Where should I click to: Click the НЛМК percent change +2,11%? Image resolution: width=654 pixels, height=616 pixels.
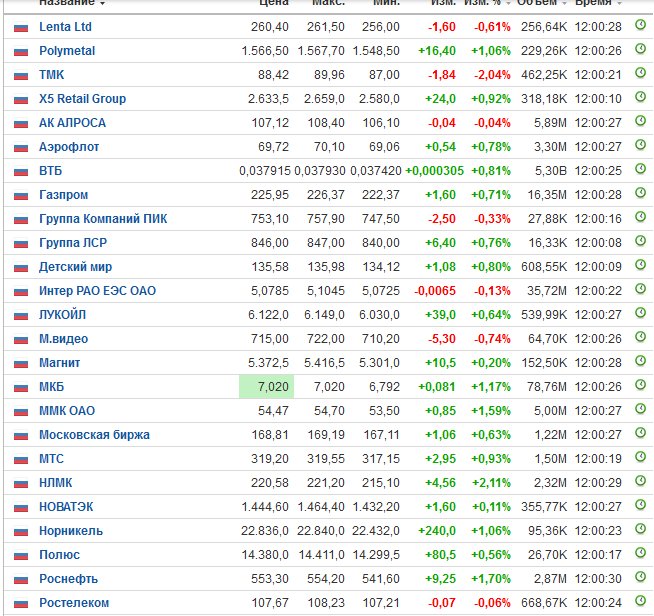(x=491, y=483)
